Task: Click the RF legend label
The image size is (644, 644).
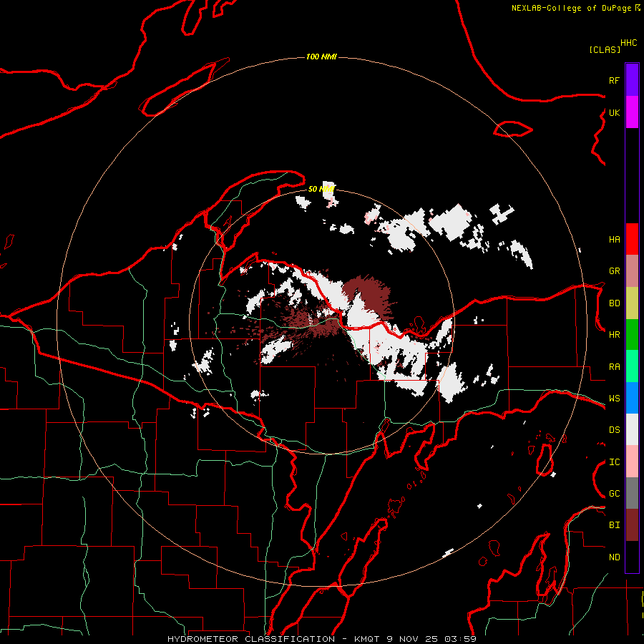Action: (614, 80)
